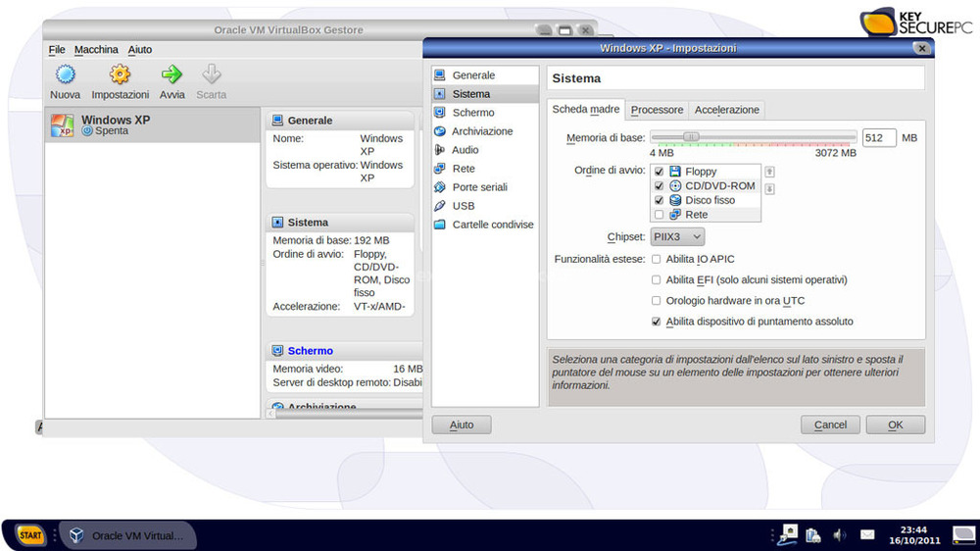Click network computer tray icon
The height and width of the screenshot is (551, 980).
[789, 533]
